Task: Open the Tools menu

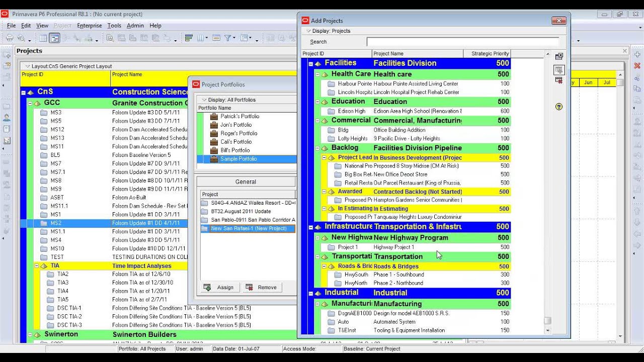Action: (x=114, y=26)
